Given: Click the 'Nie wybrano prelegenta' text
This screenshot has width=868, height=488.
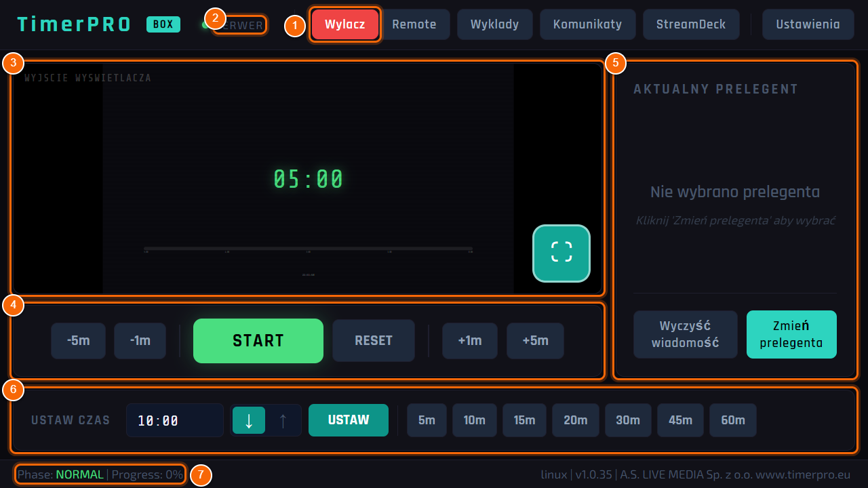Looking at the screenshot, I should tap(735, 192).
